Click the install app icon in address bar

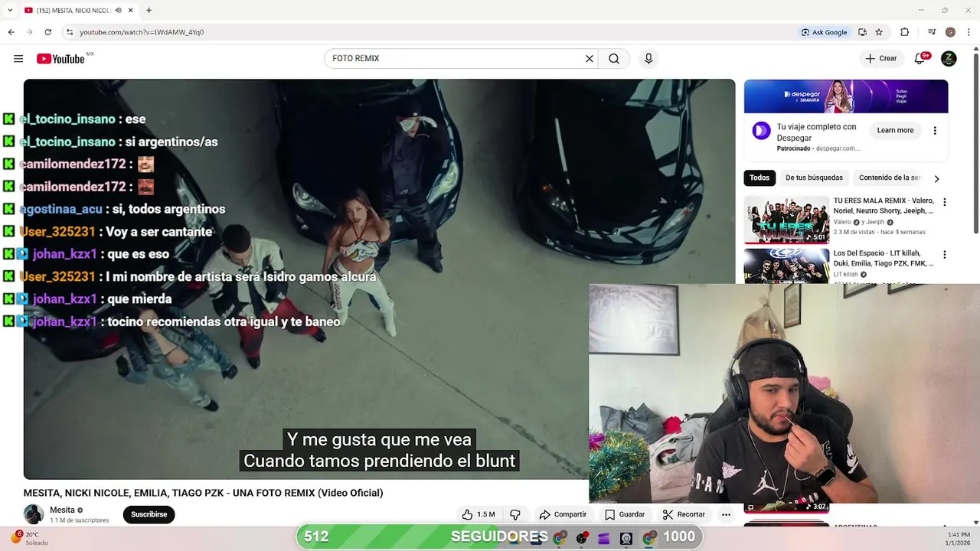tap(862, 32)
